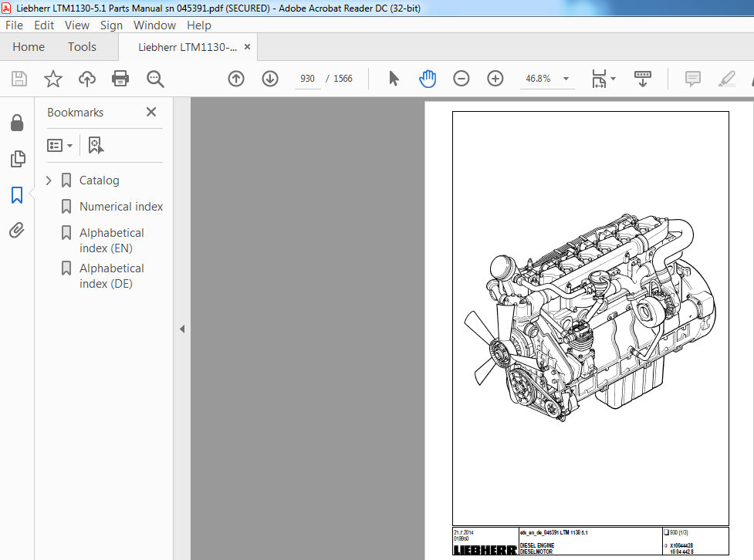
Task: Click the Catalog bookmark ribbon icon
Action: click(66, 180)
